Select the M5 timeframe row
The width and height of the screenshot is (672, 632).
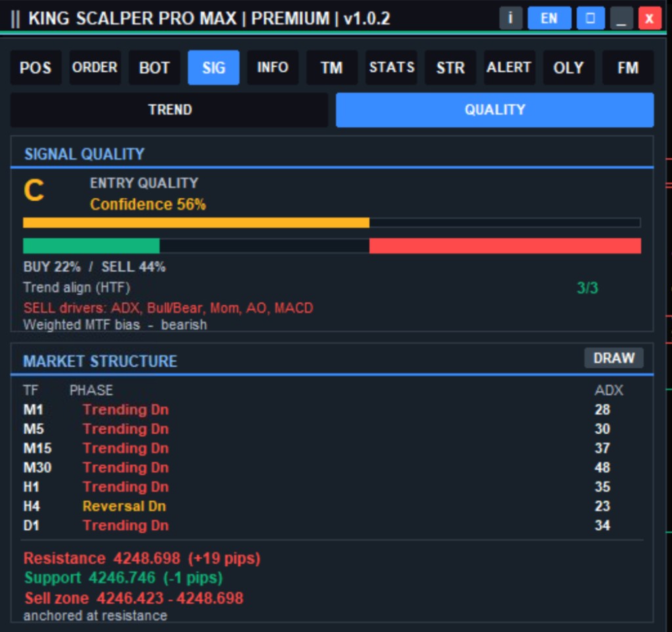click(331, 429)
